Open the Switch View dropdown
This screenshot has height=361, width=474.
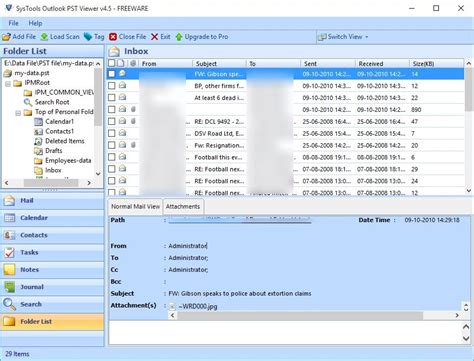click(343, 37)
